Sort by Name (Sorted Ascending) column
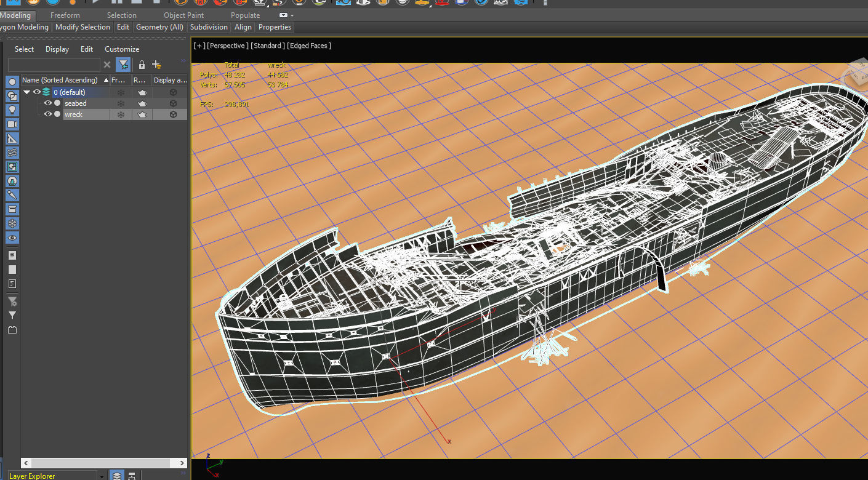The image size is (868, 480). point(65,80)
